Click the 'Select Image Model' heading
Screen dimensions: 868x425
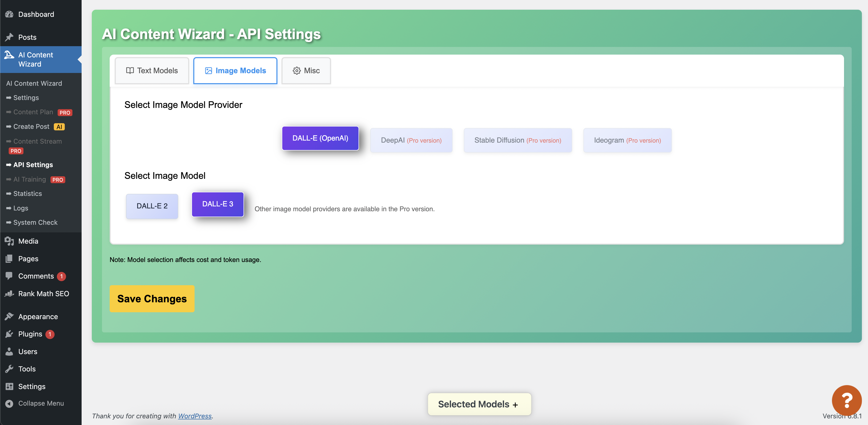click(165, 176)
